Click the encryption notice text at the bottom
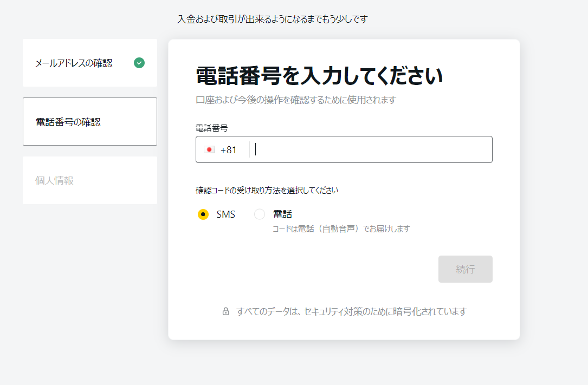 coord(352,311)
